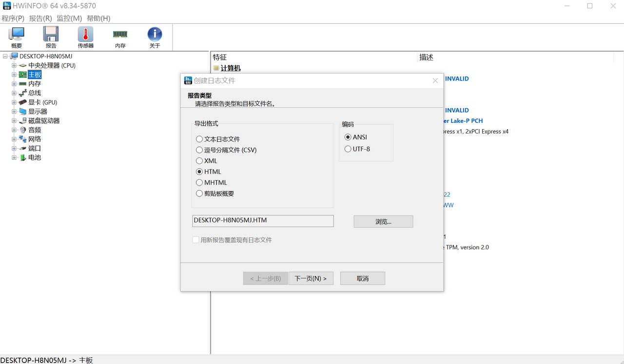This screenshot has height=364, width=624.
Task: Open the 监控(M) menu
Action: coord(69,18)
